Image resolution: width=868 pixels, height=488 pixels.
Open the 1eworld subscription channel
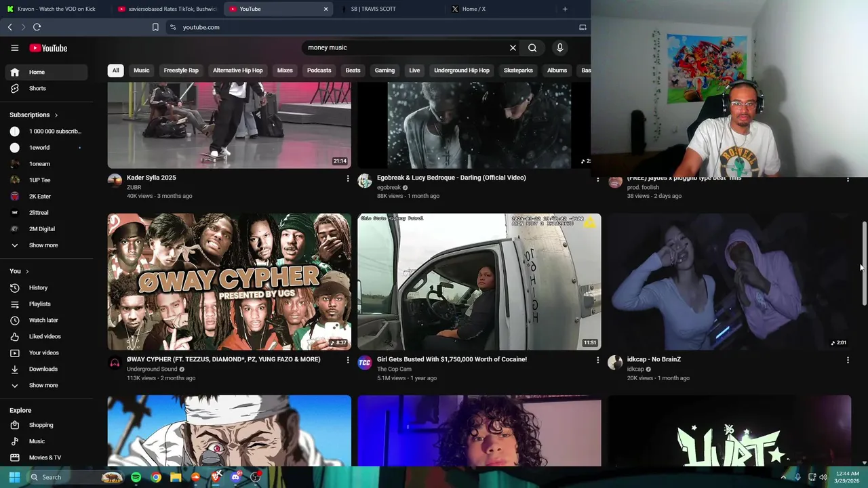click(46, 148)
